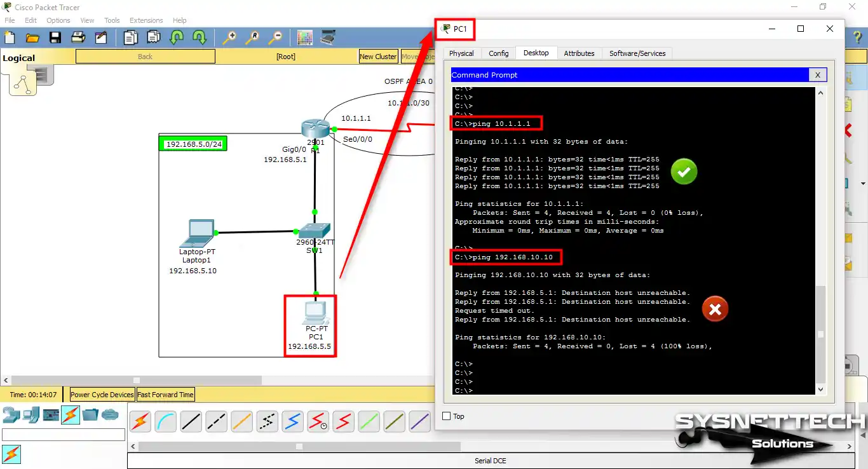Click the Command Prompt scrollbar up arrow
The image size is (868, 469).
point(820,93)
